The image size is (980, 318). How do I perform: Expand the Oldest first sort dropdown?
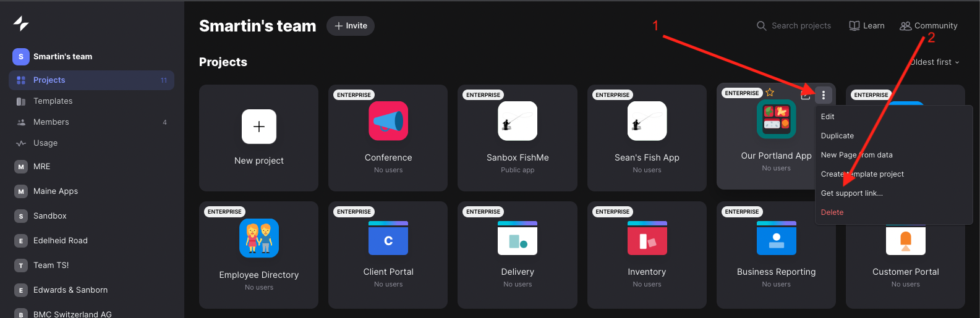(934, 62)
